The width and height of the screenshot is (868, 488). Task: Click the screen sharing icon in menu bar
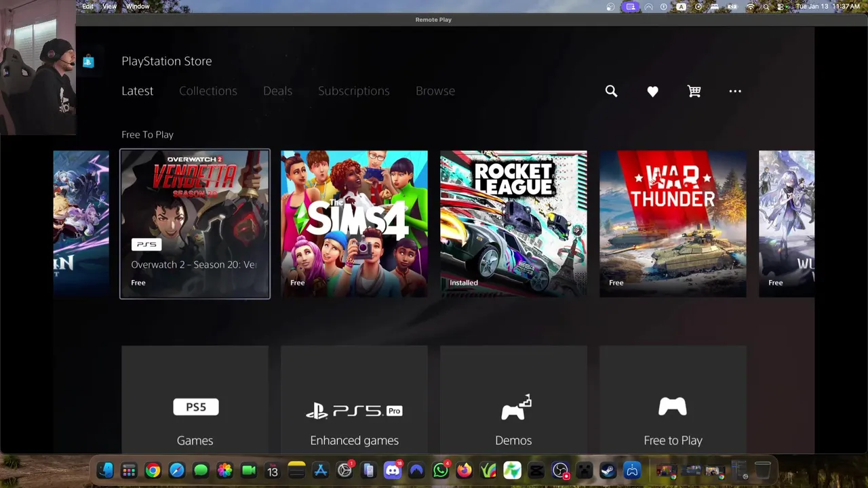(631, 7)
